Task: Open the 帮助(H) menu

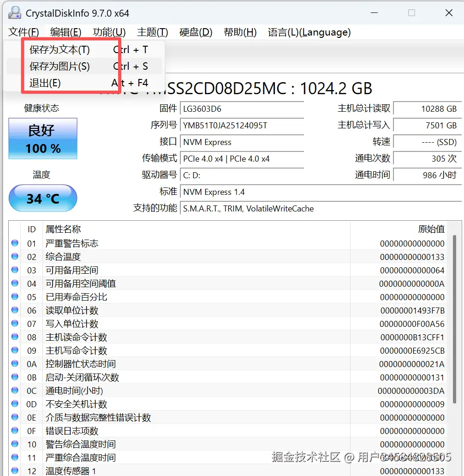Action: [240, 32]
